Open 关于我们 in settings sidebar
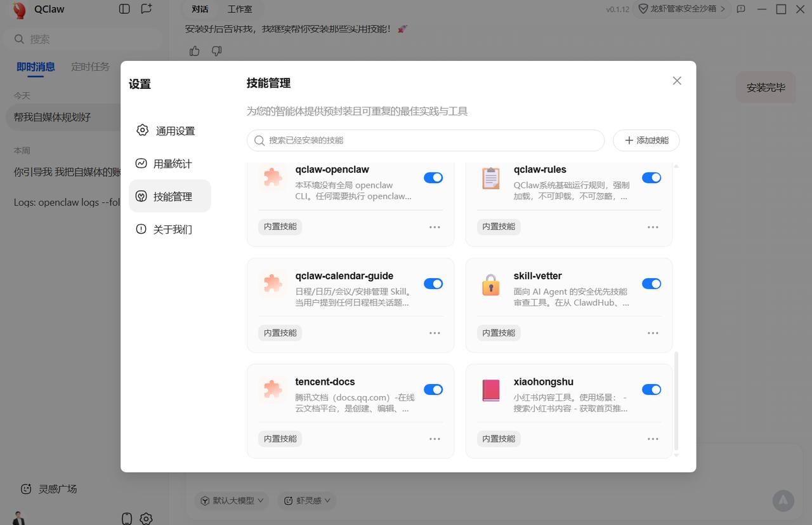Screen dimensions: 812x525 170,229
